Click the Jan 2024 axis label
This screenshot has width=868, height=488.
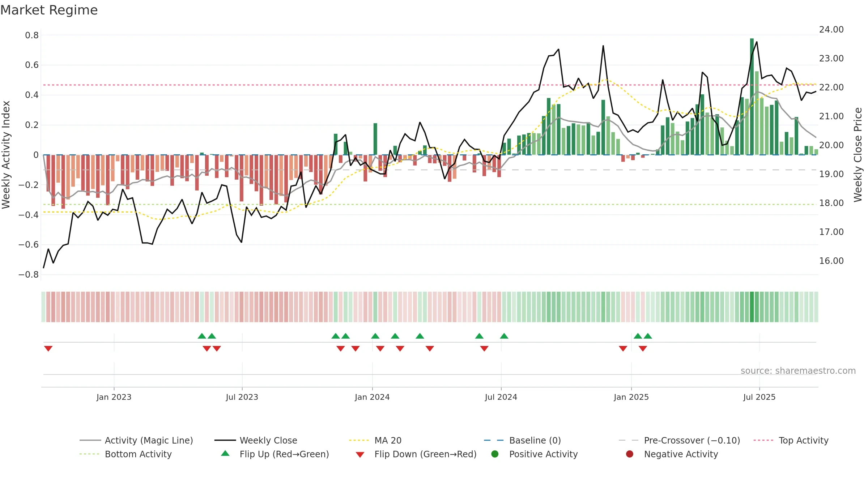pyautogui.click(x=372, y=397)
